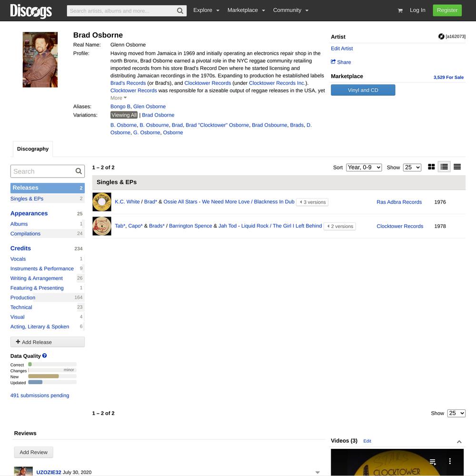Viewport: 476px width, 476px height.
Task: Open Credits category in sidebar
Action: [x=20, y=248]
